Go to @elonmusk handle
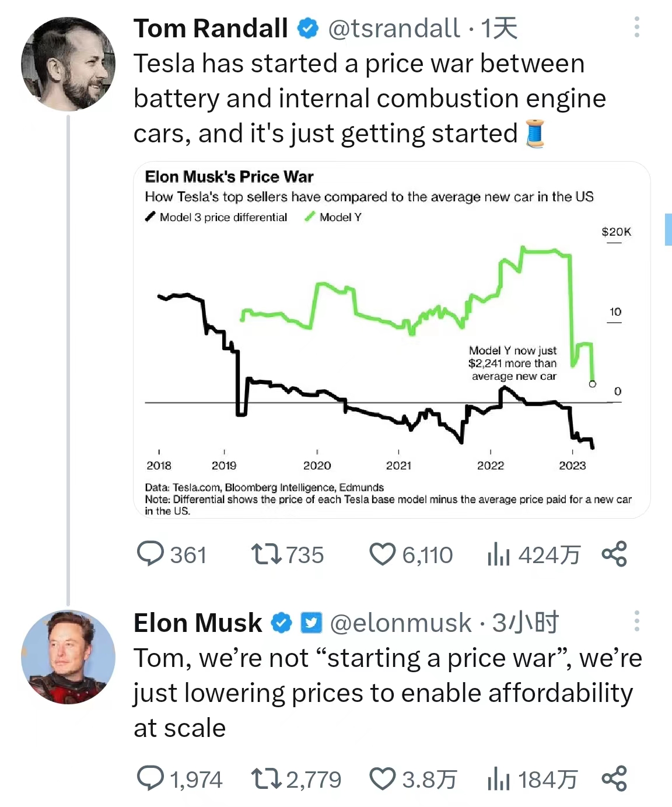 (400, 623)
